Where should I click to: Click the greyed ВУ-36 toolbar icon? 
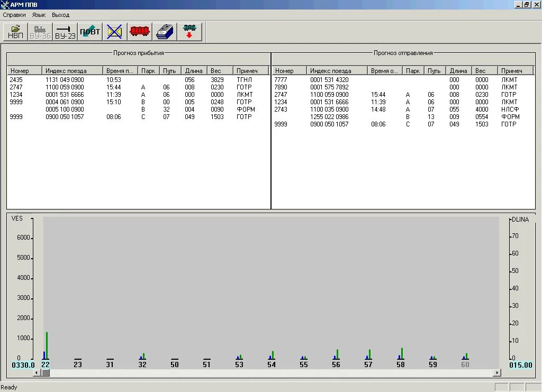pos(40,32)
